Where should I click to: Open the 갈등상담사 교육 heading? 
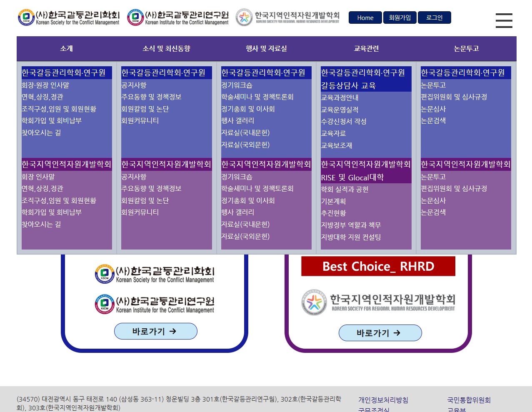[x=348, y=85]
